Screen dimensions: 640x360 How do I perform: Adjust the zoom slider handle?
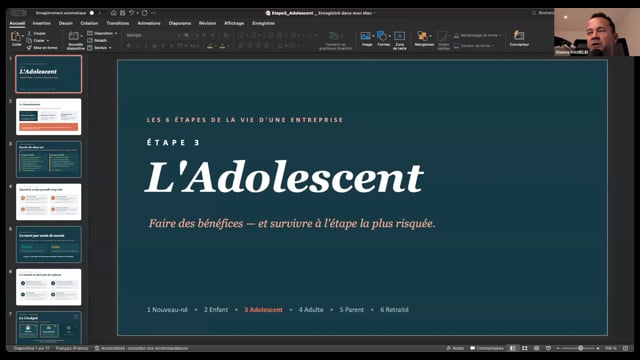click(580, 348)
